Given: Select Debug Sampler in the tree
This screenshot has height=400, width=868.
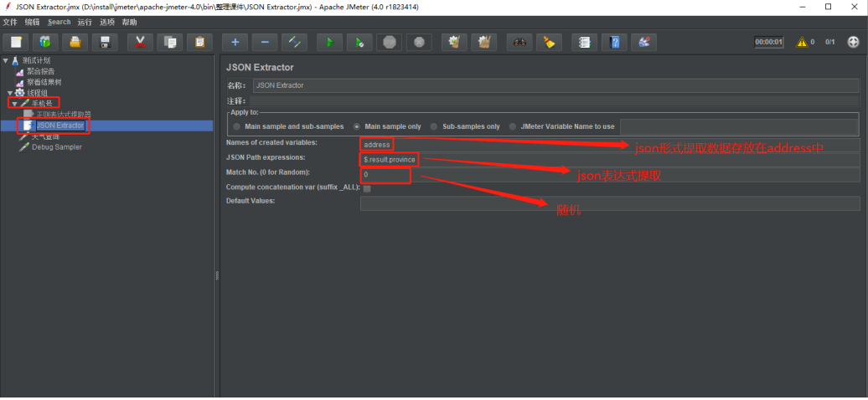Looking at the screenshot, I should click(56, 147).
